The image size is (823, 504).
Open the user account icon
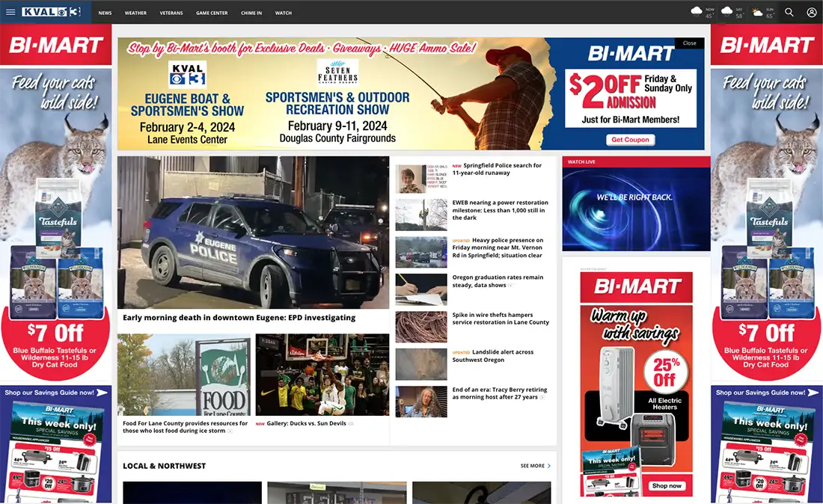(812, 12)
